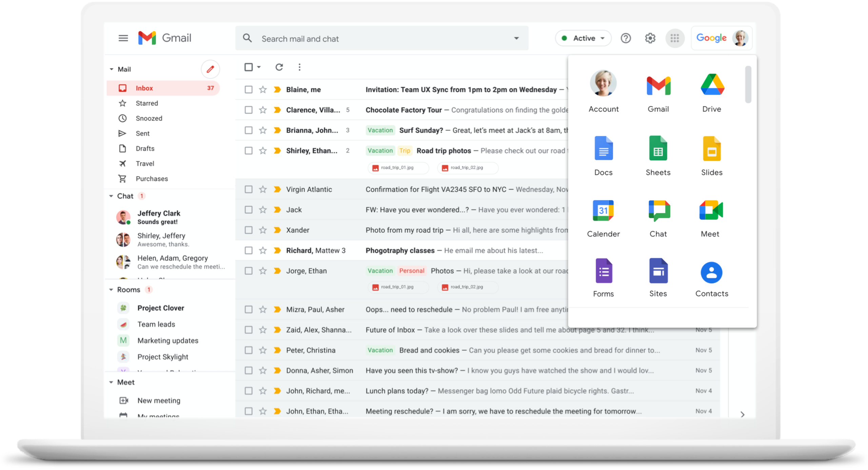
Task: Open Sites from the apps panel
Action: (658, 278)
